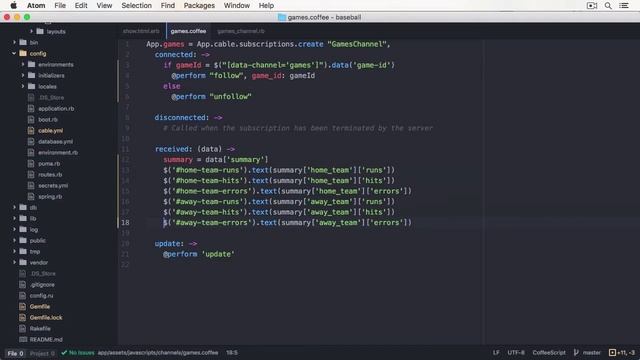This screenshot has width=640, height=360.
Task: Open config.ru in tree view
Action: [41, 295]
